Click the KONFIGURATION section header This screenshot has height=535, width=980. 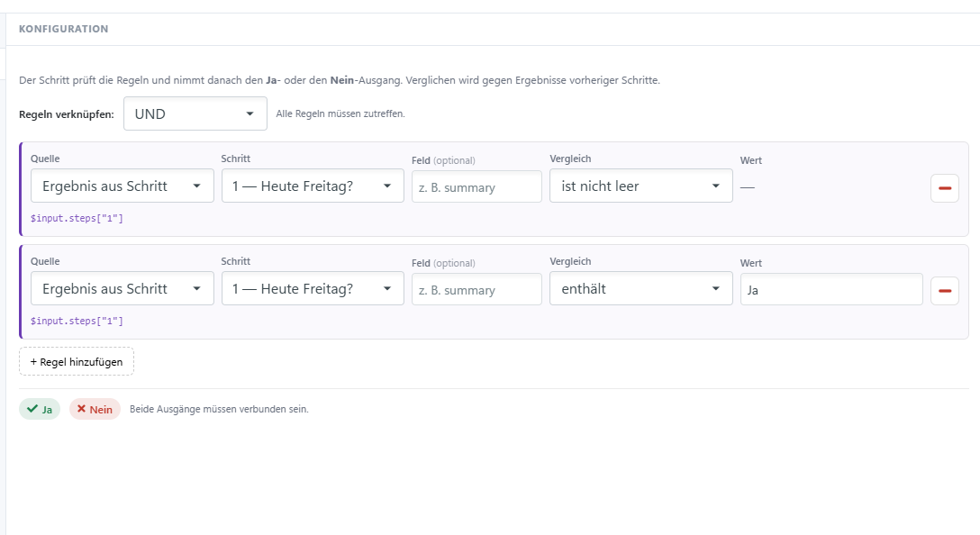[x=64, y=29]
